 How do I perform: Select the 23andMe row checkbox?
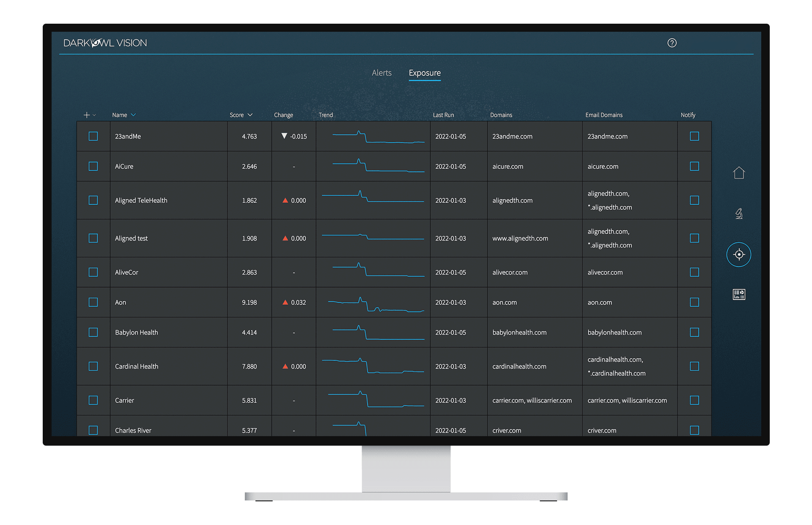(x=93, y=136)
